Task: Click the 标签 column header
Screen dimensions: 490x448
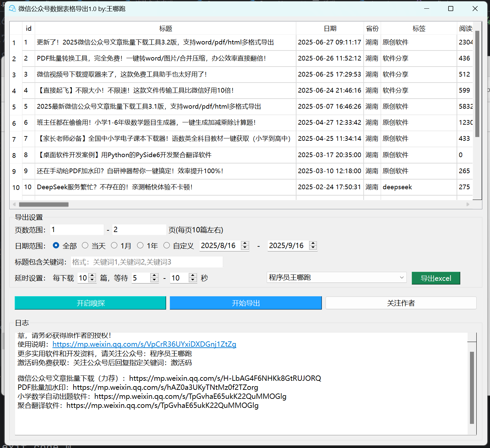Action: click(419, 28)
